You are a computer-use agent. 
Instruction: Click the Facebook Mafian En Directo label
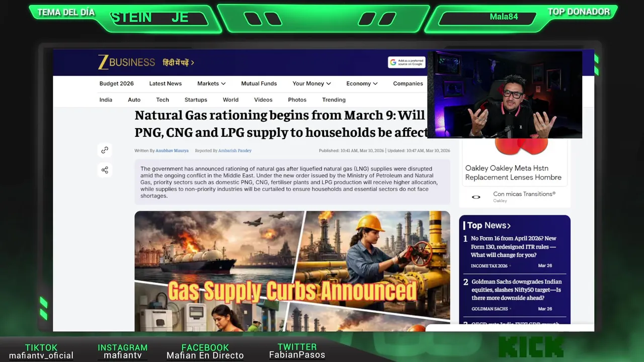click(x=205, y=355)
